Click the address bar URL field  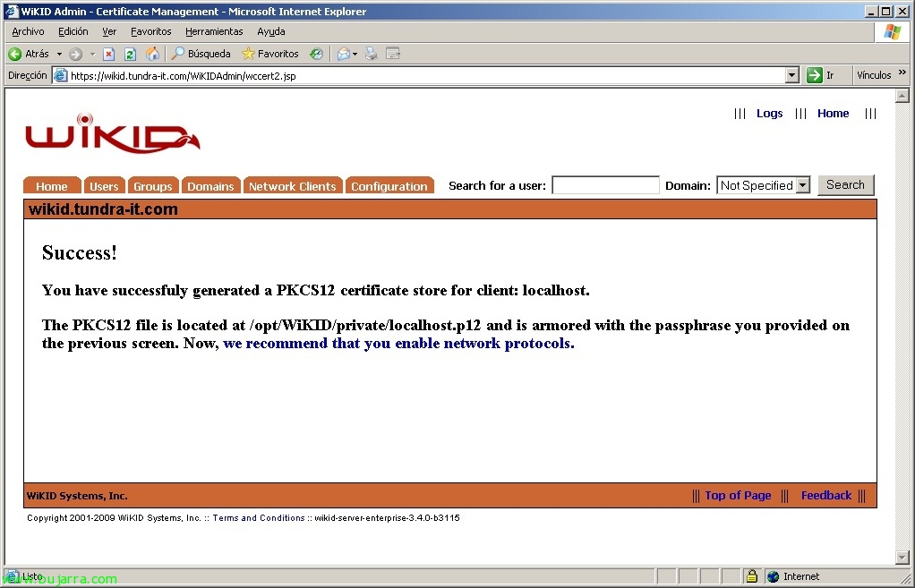click(426, 75)
